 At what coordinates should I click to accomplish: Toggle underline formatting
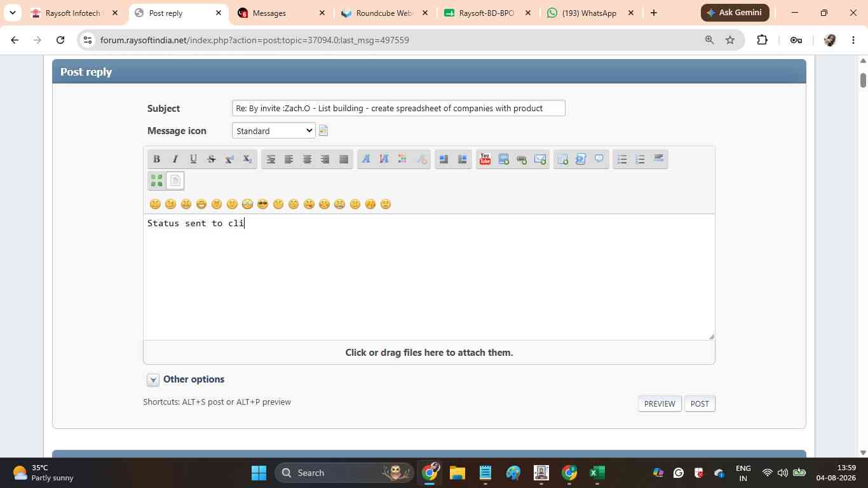point(193,159)
